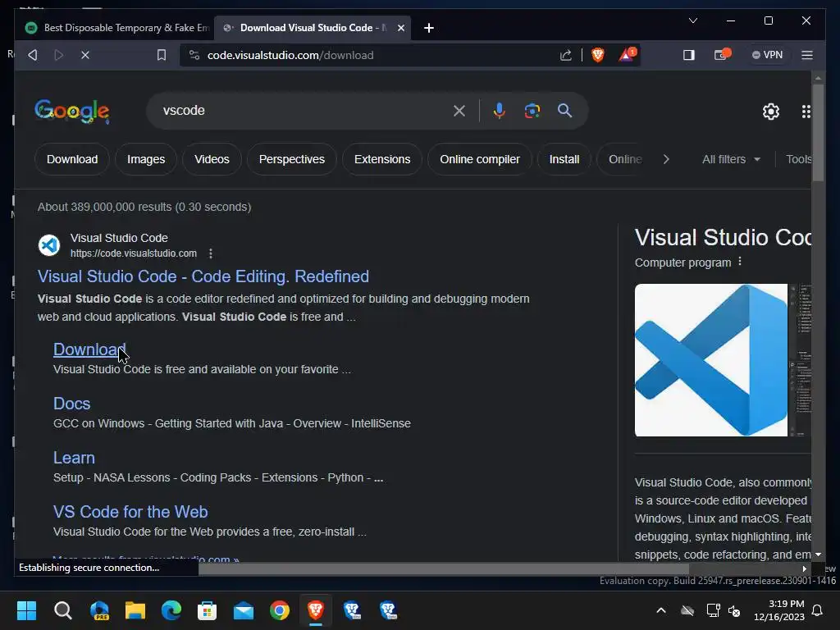840x630 pixels.
Task: Select the Online compiler filter chip
Action: pyautogui.click(x=480, y=159)
